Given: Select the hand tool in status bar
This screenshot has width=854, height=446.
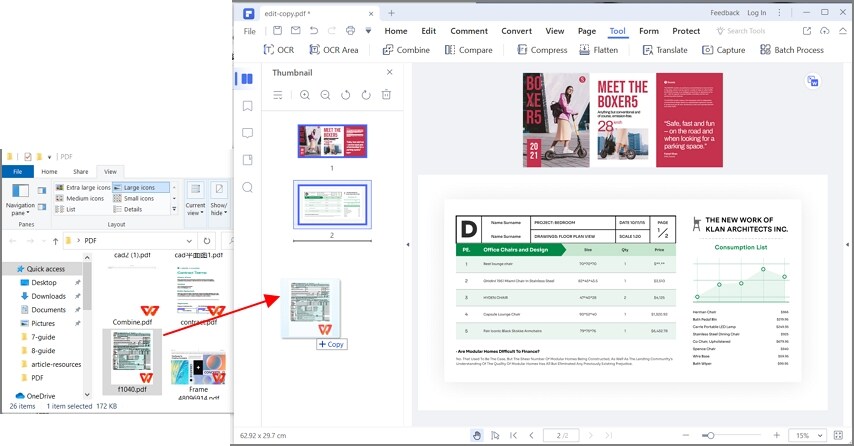Looking at the screenshot, I should tap(477, 435).
